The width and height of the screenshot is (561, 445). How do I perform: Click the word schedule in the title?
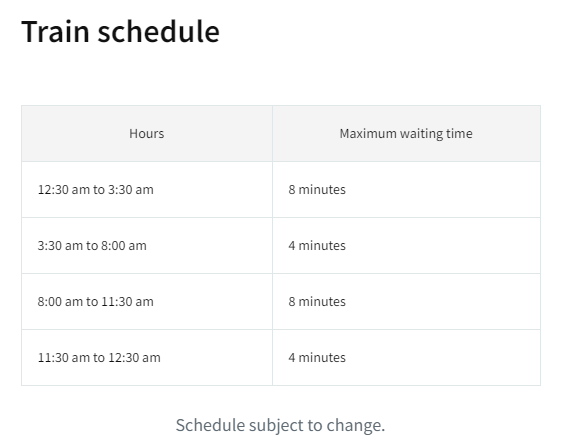point(158,31)
